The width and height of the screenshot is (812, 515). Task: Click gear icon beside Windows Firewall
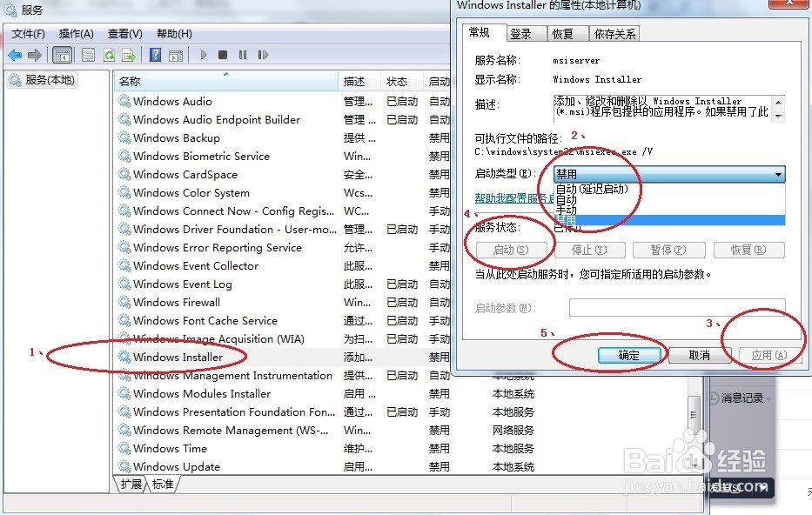pyautogui.click(x=124, y=302)
